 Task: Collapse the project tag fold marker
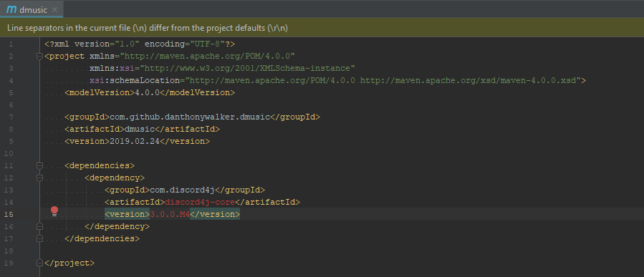click(x=40, y=57)
